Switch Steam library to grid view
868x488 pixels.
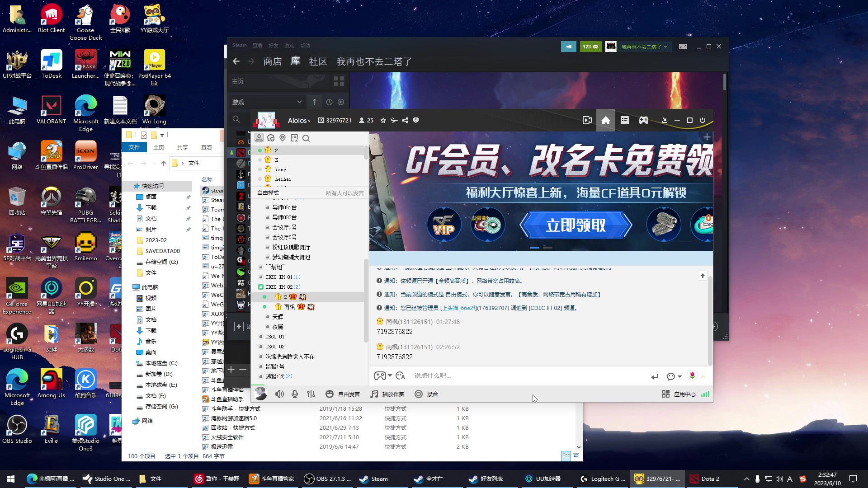(339, 81)
